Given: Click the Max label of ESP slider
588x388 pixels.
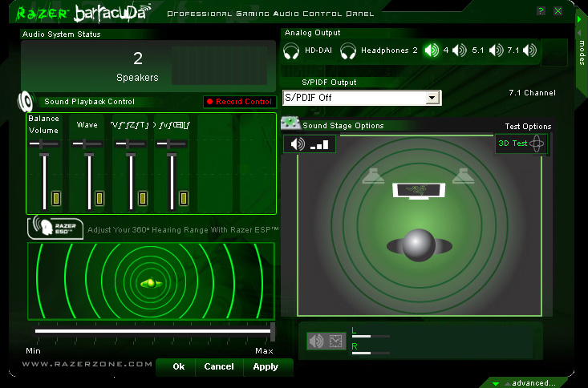Looking at the screenshot, I should (x=264, y=351).
